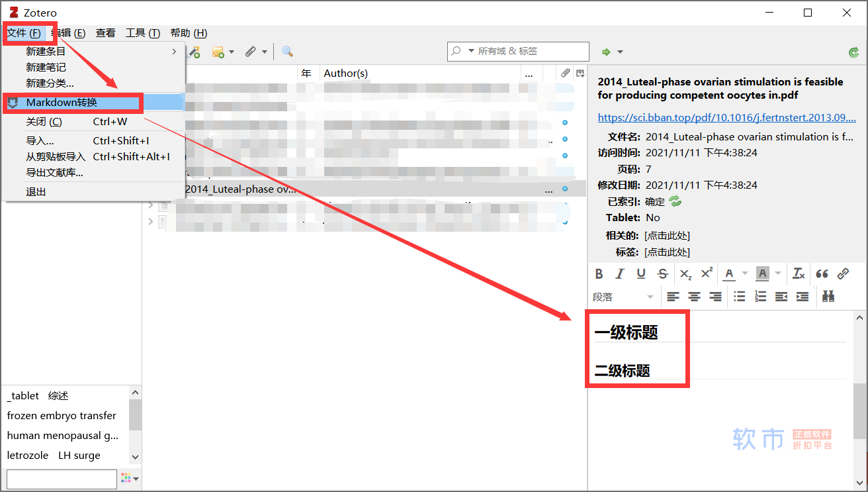Open the sci.bban.top PDF URL link

pos(726,117)
